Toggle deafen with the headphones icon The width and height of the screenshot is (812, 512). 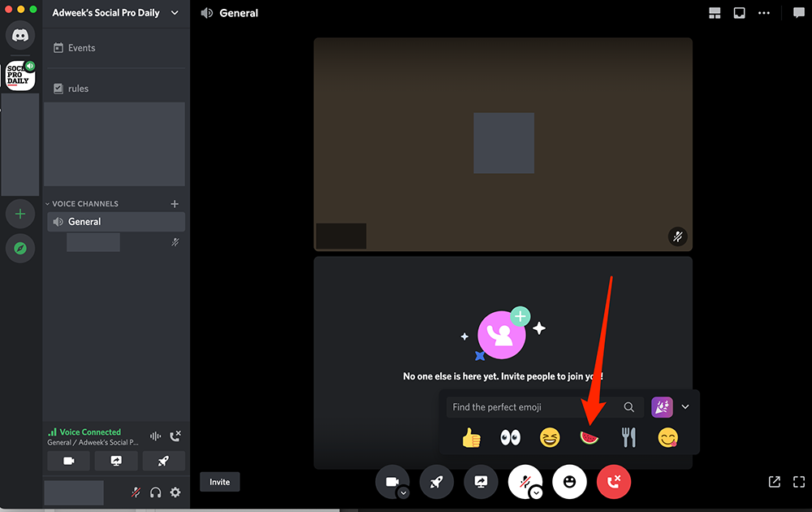pyautogui.click(x=155, y=492)
